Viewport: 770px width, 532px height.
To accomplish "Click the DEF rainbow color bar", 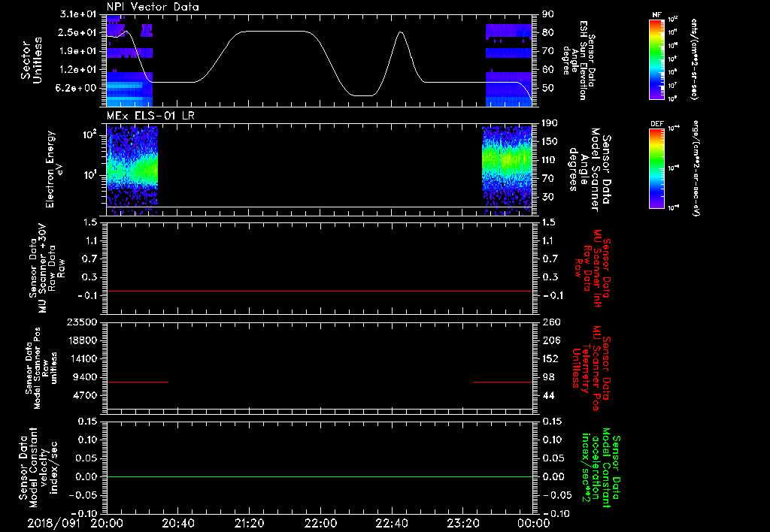I will (657, 168).
